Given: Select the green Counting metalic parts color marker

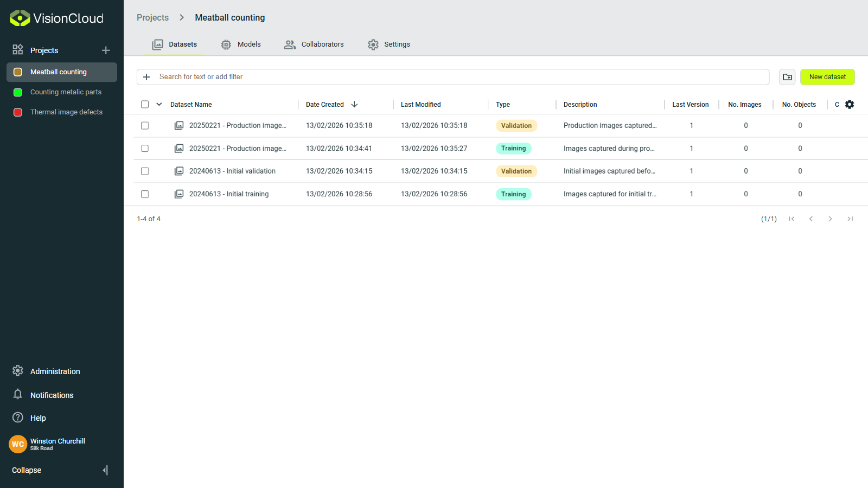Looking at the screenshot, I should [17, 92].
